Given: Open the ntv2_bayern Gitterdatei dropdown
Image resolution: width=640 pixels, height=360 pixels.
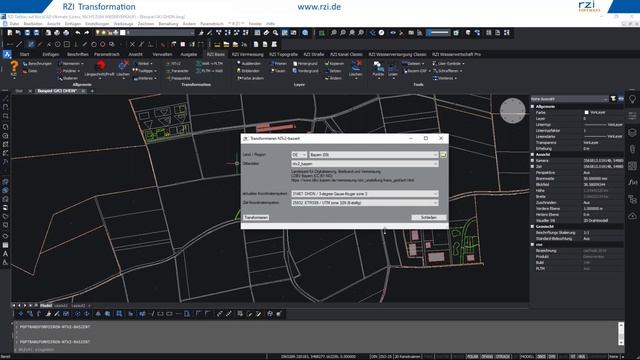Looking at the screenshot, I should pyautogui.click(x=364, y=164).
